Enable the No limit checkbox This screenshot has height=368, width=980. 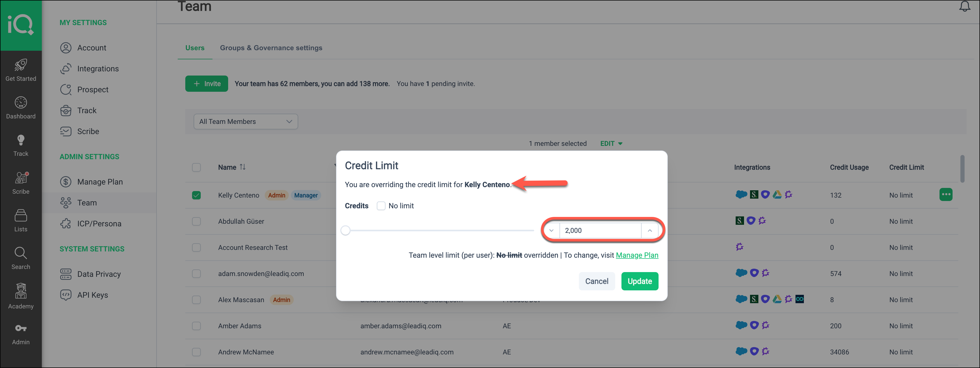pyautogui.click(x=381, y=206)
